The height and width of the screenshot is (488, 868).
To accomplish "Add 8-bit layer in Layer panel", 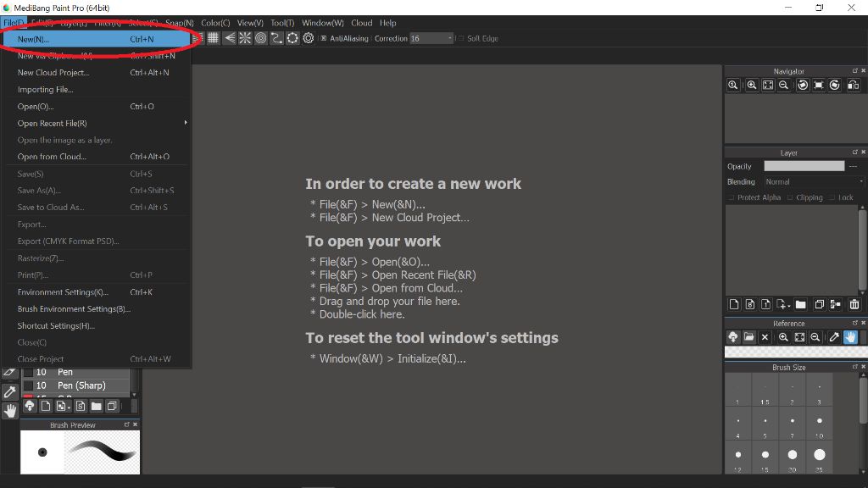I will pos(750,304).
